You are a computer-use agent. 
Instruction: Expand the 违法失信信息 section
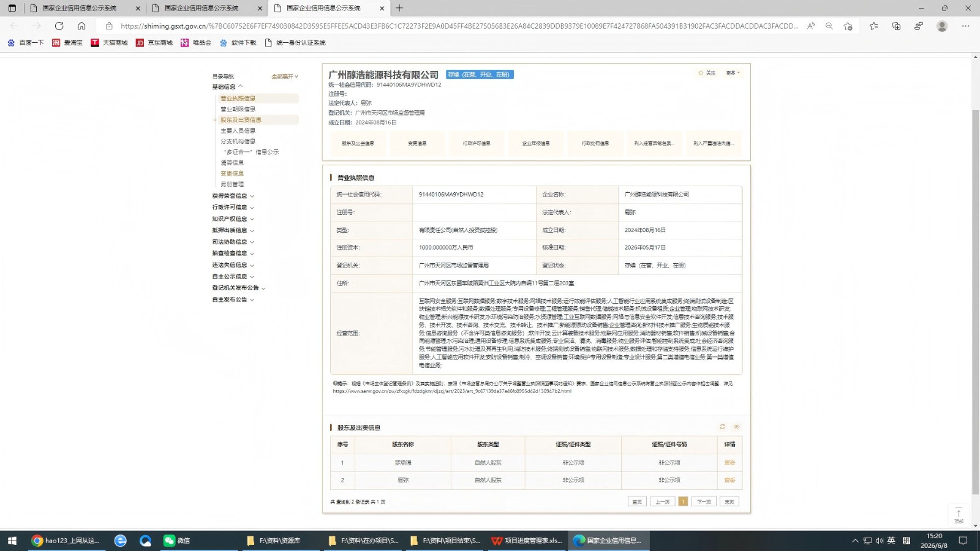click(233, 265)
